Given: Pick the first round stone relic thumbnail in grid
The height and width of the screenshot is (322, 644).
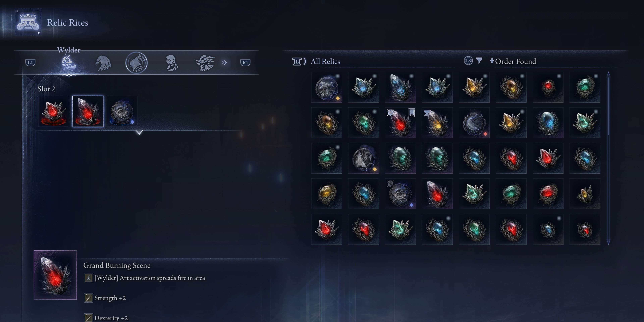Looking at the screenshot, I should [327, 87].
